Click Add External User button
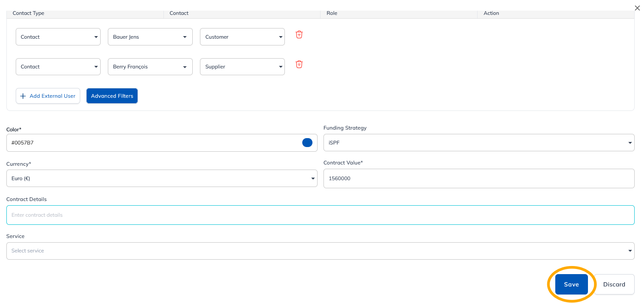The width and height of the screenshot is (644, 303). (x=48, y=96)
